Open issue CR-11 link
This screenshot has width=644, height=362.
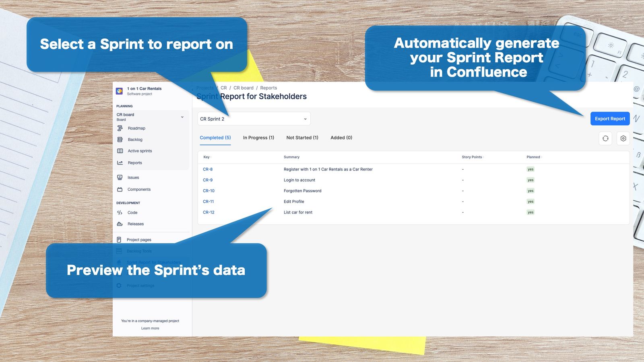click(x=208, y=202)
